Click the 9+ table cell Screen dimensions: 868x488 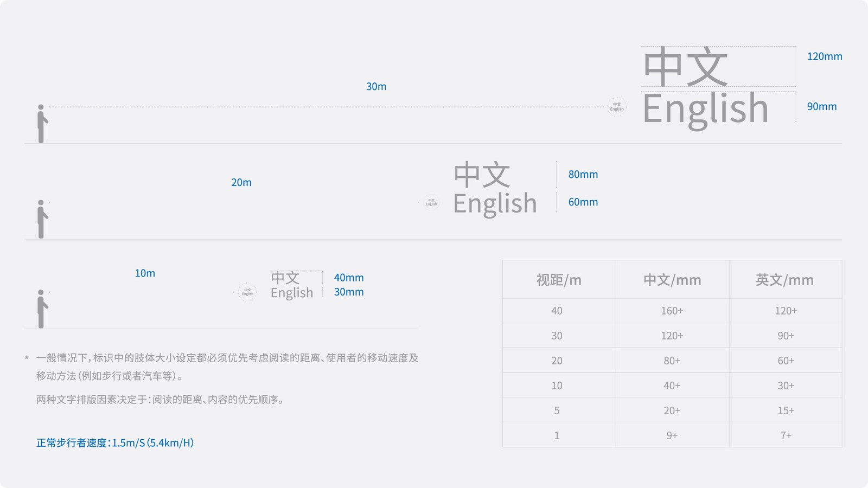pyautogui.click(x=672, y=435)
